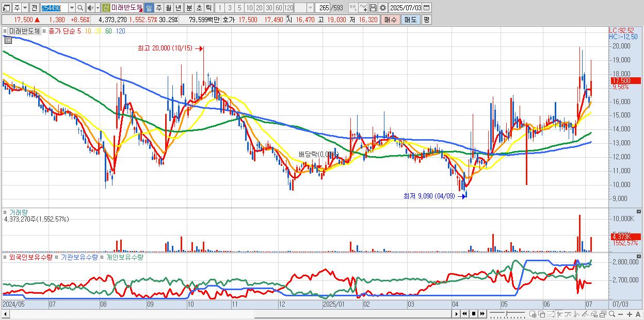
Task: Select the 년 yearly period toggle
Action: point(178,8)
